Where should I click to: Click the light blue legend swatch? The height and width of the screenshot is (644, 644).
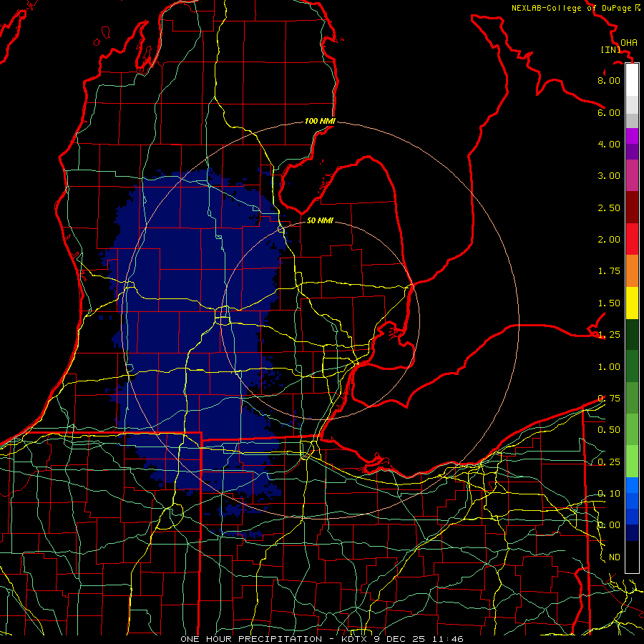coord(632,485)
